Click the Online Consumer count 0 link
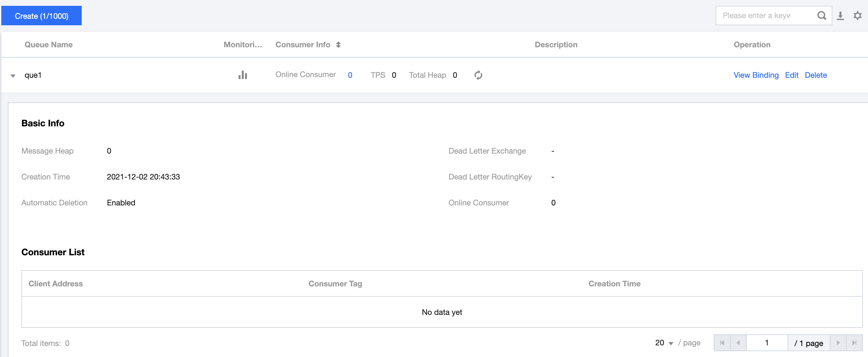Screen dimensions: 868x357 [x=350, y=75]
